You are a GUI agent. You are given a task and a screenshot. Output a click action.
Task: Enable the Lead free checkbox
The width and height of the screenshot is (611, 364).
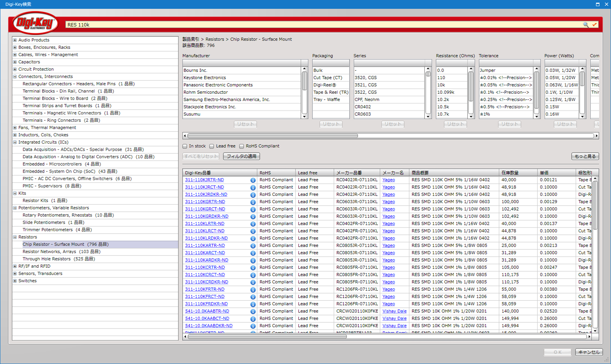[x=212, y=146]
